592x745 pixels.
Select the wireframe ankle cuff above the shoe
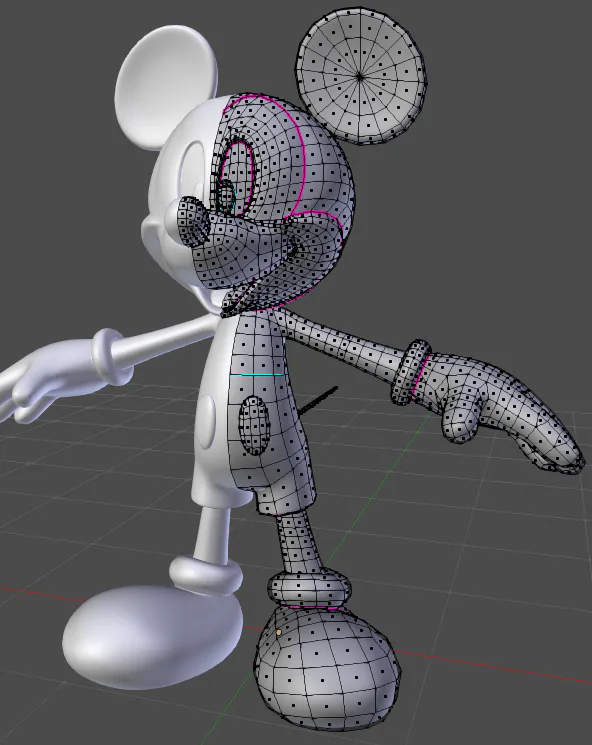309,590
